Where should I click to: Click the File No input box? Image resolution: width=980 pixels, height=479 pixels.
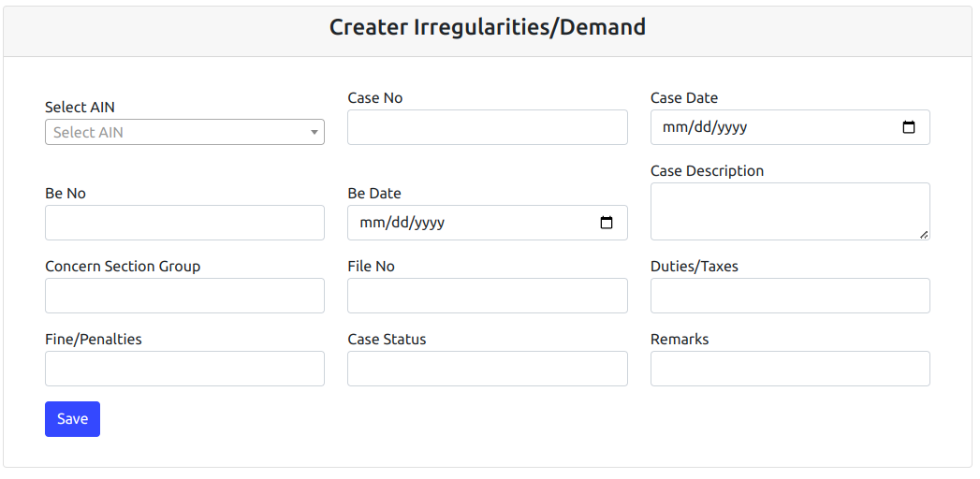488,296
